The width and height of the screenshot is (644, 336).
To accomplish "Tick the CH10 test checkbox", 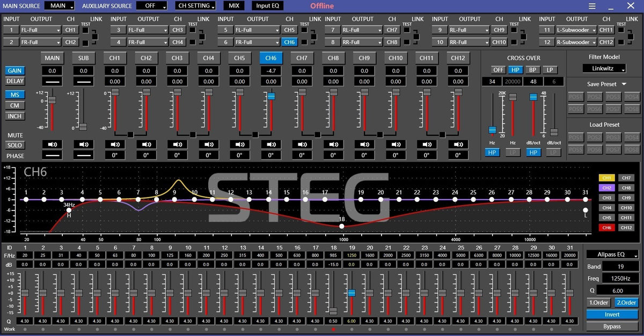I will coord(514,42).
